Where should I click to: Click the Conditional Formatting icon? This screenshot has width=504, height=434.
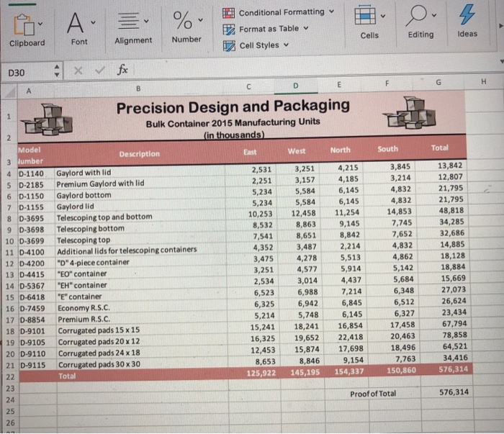[x=228, y=13]
